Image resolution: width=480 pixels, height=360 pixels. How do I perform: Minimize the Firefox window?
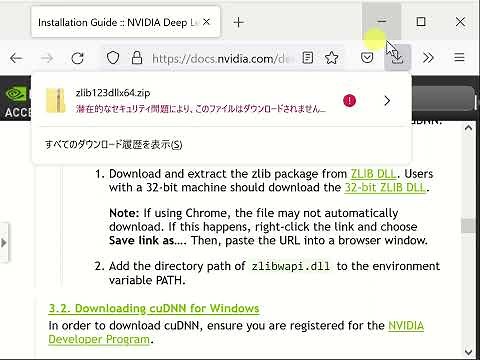[382, 22]
